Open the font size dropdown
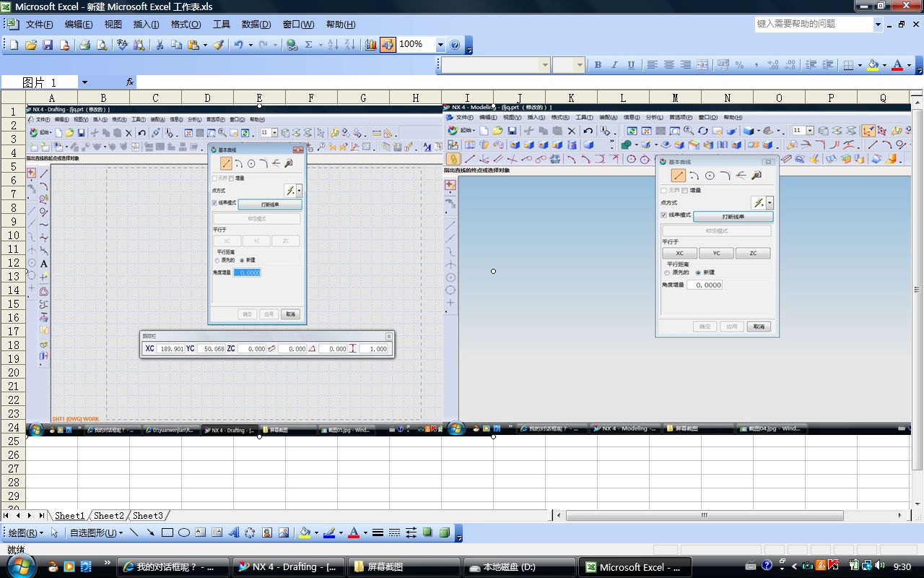Screen dimensions: 924x578 pos(579,65)
